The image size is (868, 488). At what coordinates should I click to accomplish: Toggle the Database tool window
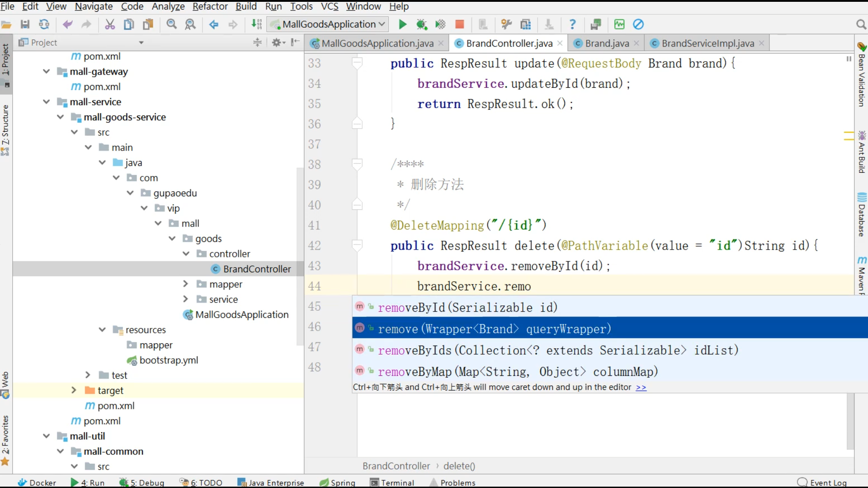click(862, 215)
